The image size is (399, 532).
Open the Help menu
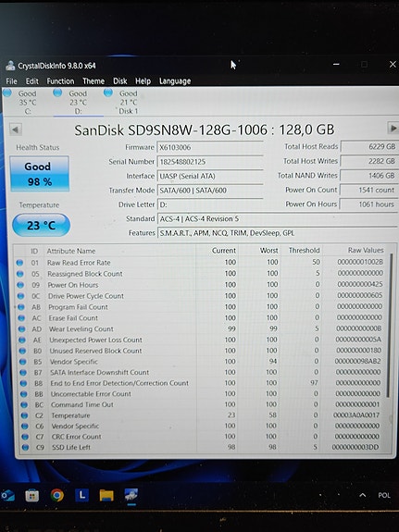click(x=143, y=81)
